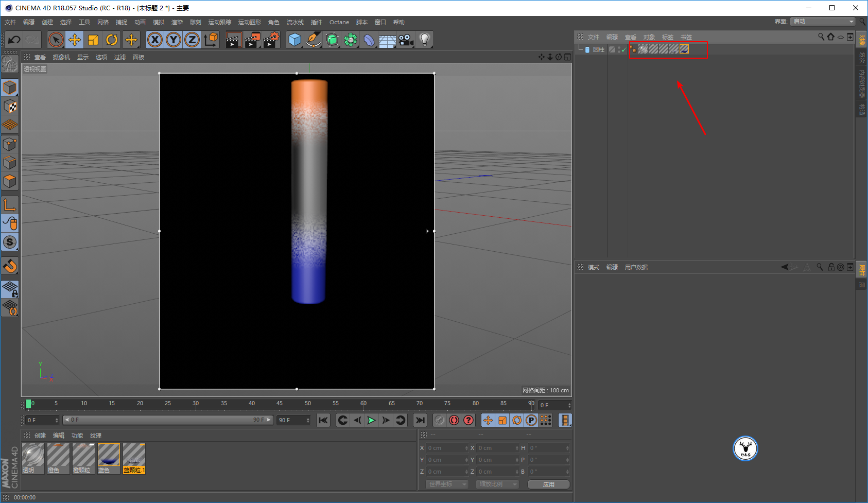The image size is (868, 503).
Task: Select the Rotate tool in top toolbar
Action: tap(112, 40)
